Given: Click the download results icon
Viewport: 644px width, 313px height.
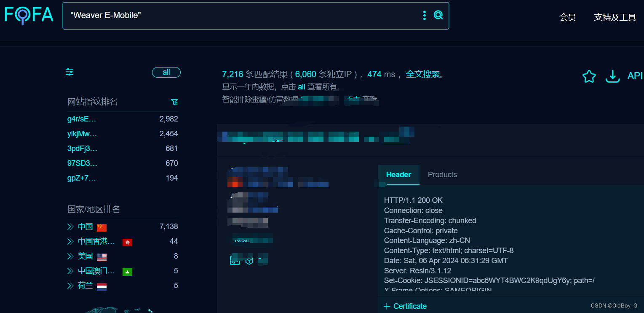Looking at the screenshot, I should point(612,77).
